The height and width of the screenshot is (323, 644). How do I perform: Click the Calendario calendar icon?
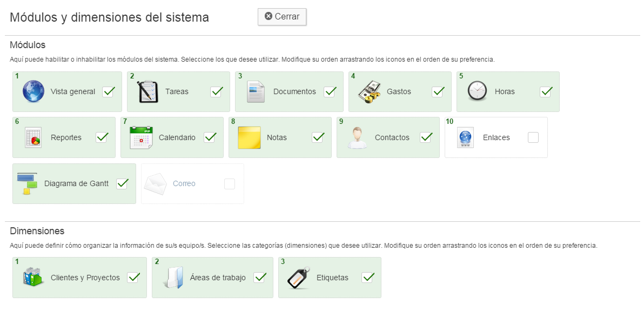coord(142,137)
